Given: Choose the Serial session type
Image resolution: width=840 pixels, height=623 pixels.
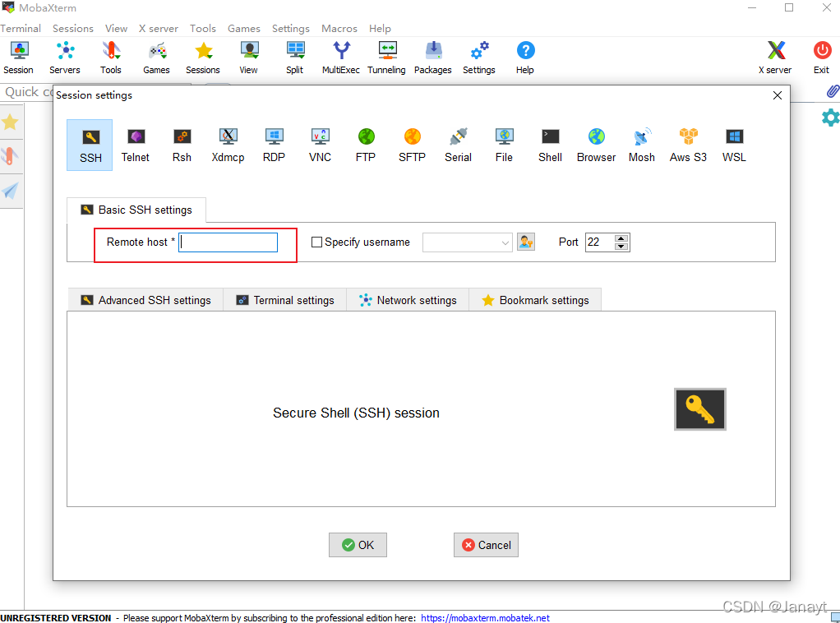Looking at the screenshot, I should tap(459, 145).
